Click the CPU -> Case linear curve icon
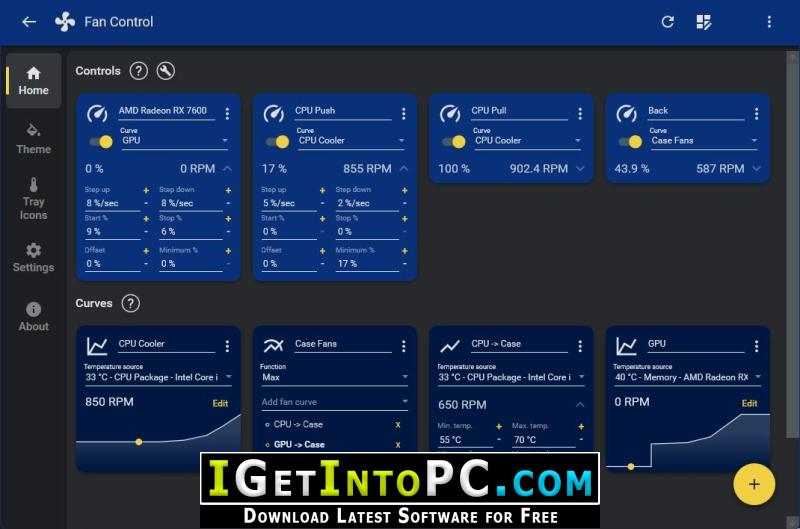The width and height of the screenshot is (800, 529). pyautogui.click(x=450, y=346)
